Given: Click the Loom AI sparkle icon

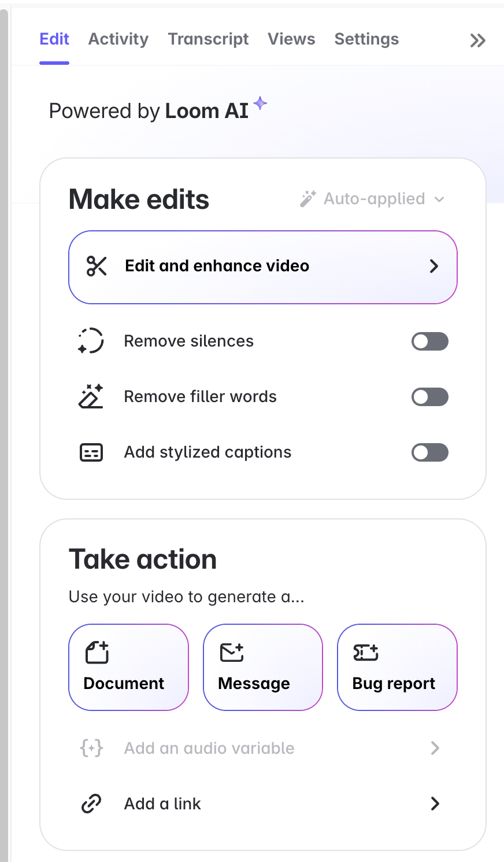Looking at the screenshot, I should (x=260, y=103).
